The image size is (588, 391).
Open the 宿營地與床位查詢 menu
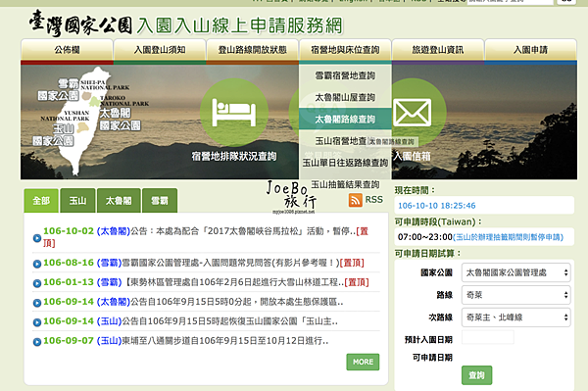[x=345, y=50]
